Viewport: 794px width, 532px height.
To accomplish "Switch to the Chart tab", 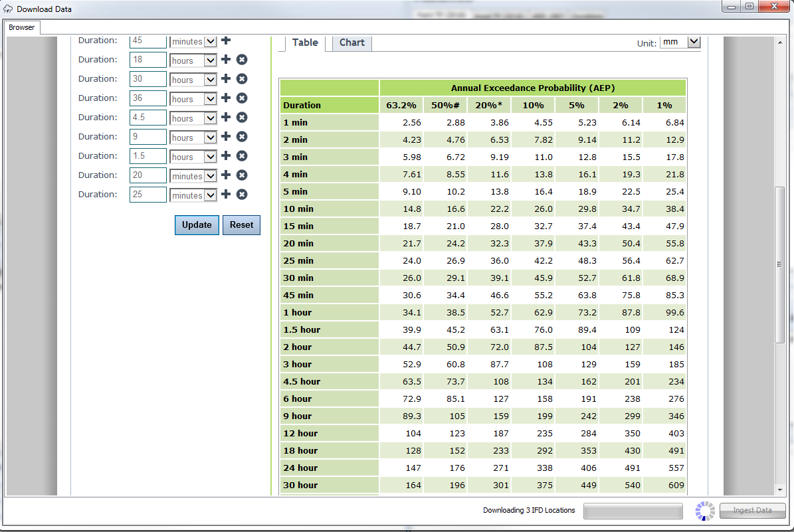I will tap(351, 42).
